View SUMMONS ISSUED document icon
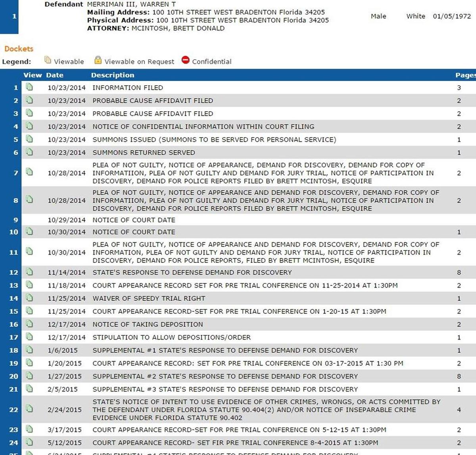Viewport: 476px width, 455px height. pyautogui.click(x=29, y=139)
